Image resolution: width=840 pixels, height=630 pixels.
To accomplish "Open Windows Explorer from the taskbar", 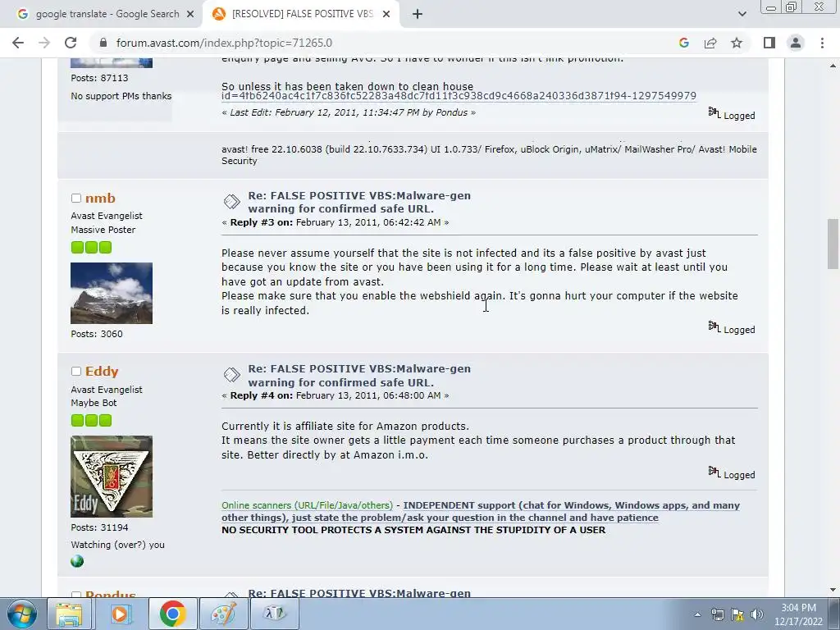I will [69, 614].
